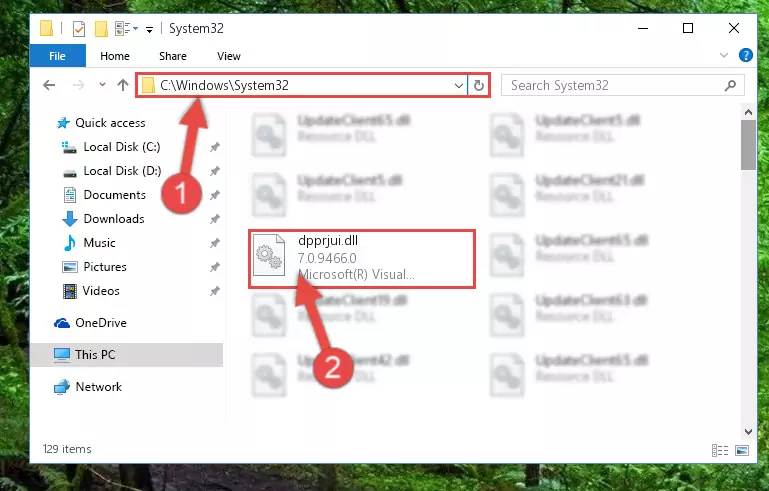Click the pin icon next to Music
Viewport: 769px width, 491px height.
pyautogui.click(x=214, y=243)
